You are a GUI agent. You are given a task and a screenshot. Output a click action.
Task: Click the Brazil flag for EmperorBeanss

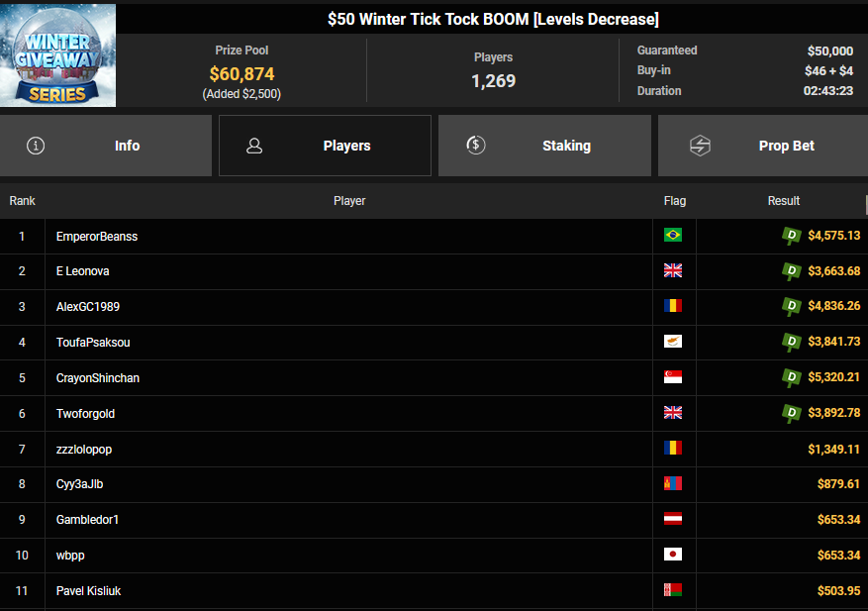point(673,236)
